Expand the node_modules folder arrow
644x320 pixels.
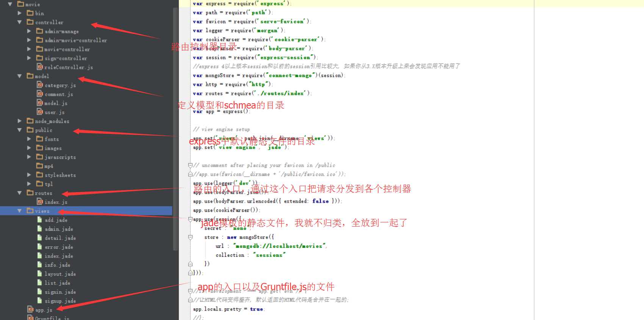click(20, 121)
